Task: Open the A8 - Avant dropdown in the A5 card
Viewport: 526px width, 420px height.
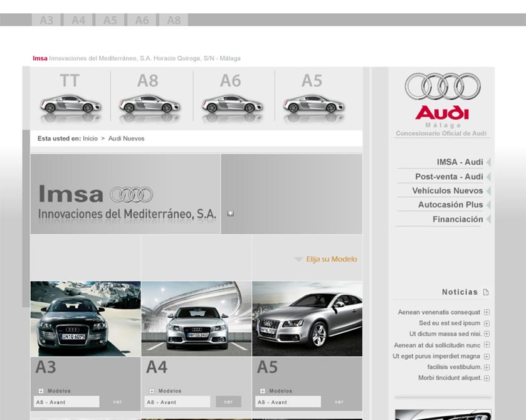Action: [288, 402]
